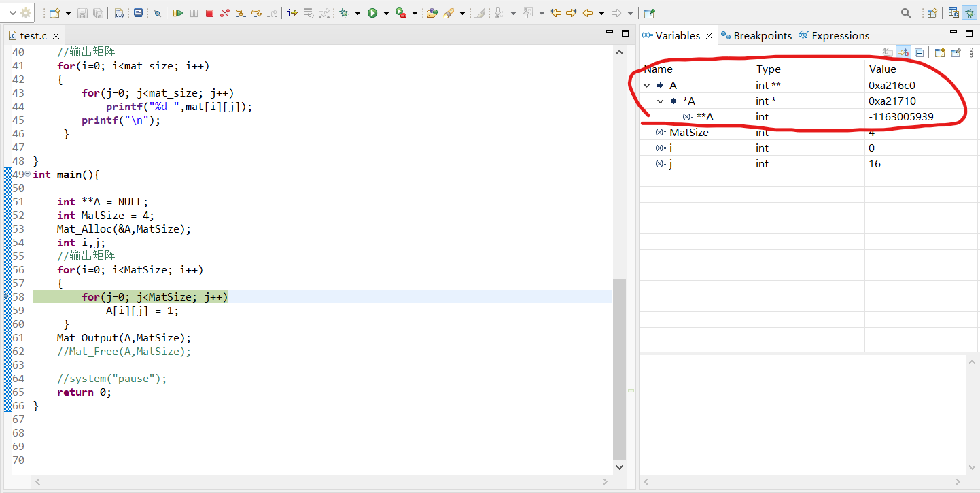980x493 pixels.
Task: Click the Step Over icon
Action: (256, 13)
